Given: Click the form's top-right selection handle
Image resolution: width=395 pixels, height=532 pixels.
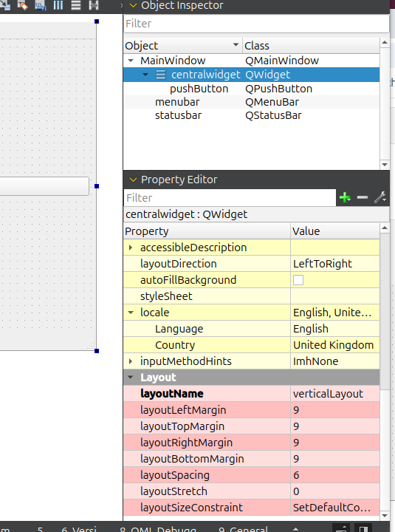Looking at the screenshot, I should coord(97,21).
